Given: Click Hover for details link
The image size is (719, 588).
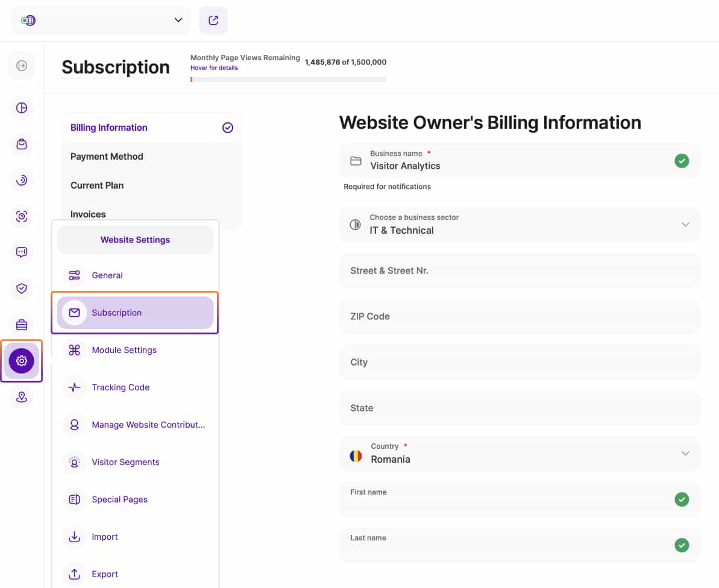Looking at the screenshot, I should (x=214, y=68).
